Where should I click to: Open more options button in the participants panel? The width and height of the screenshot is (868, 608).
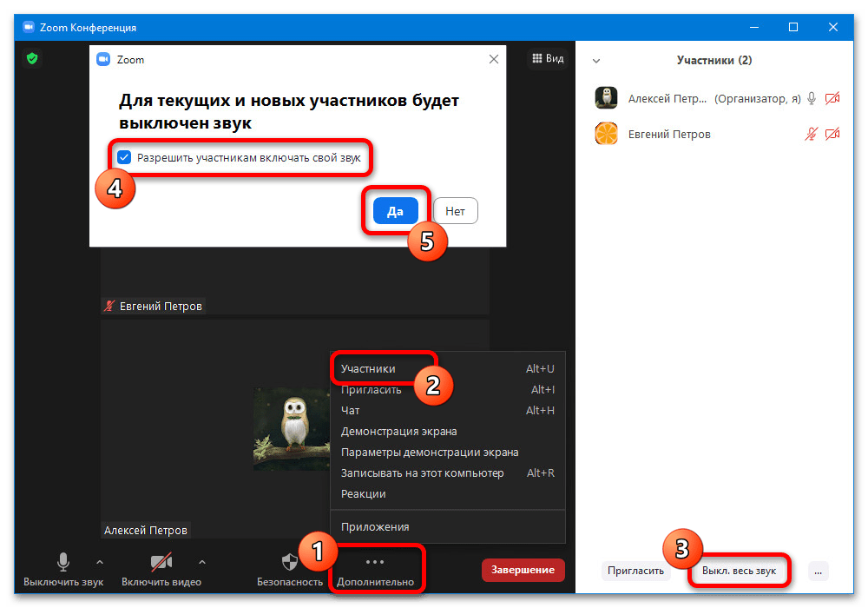point(818,571)
